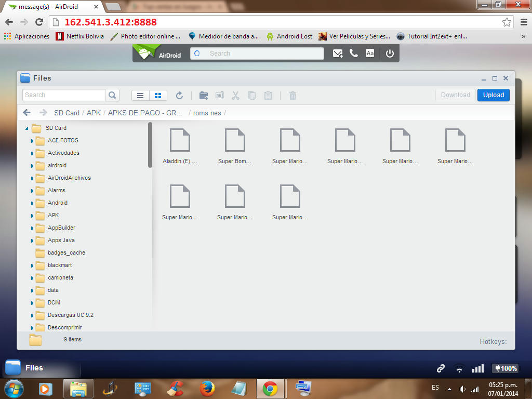Screen dimensions: 532x399
Task: Select the Aladdin (E) file thumbnail
Action: click(x=180, y=140)
